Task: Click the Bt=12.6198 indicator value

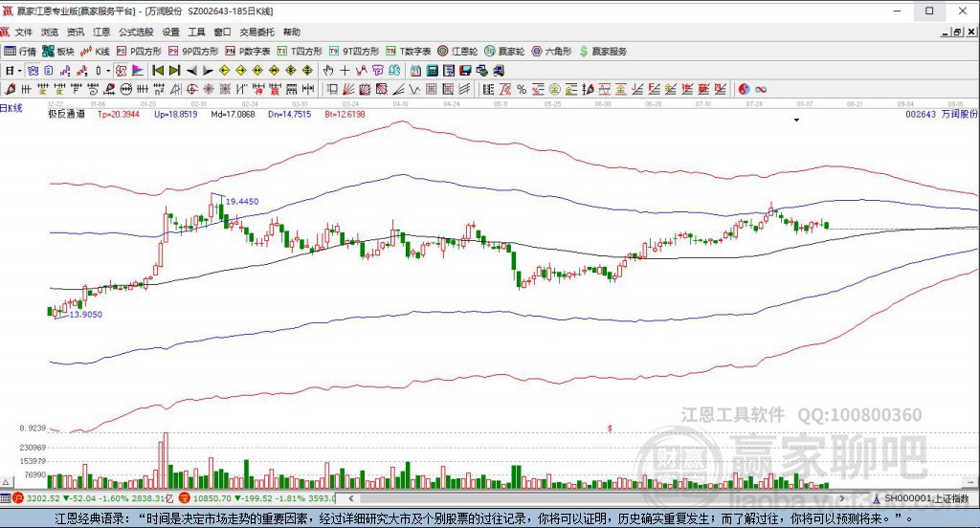Action: [x=345, y=115]
